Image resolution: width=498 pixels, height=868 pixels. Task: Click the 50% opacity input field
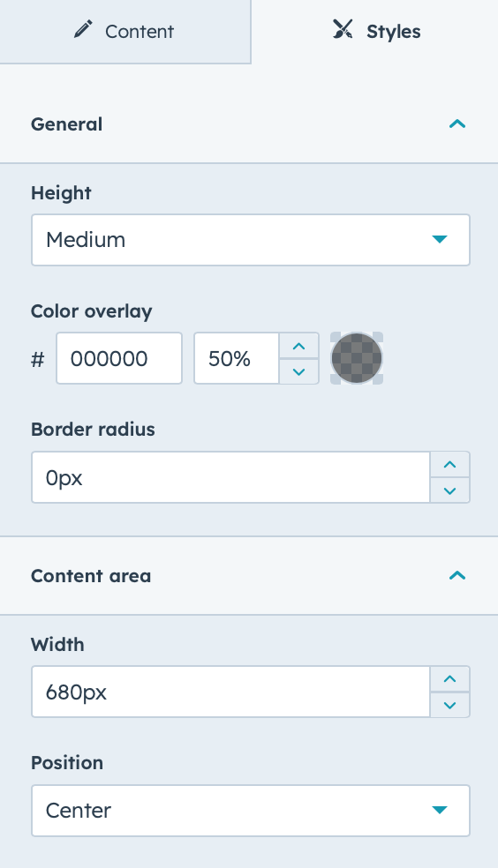click(x=236, y=358)
